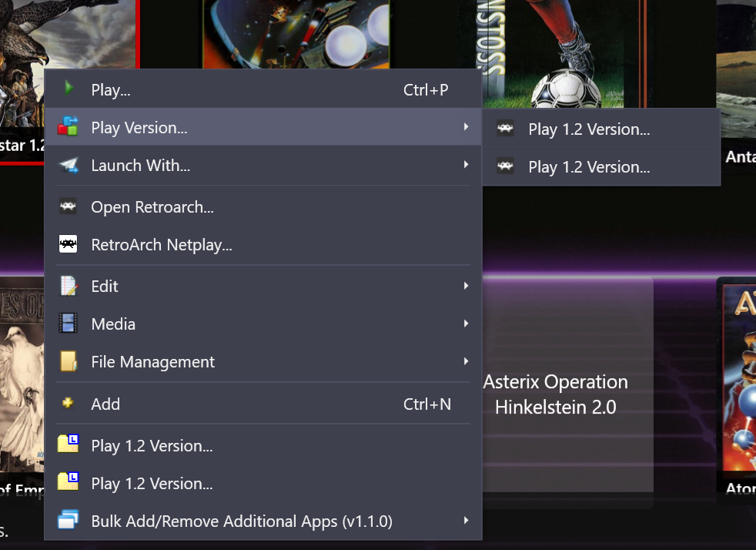The height and width of the screenshot is (550, 756).
Task: Click the Open Retroarch invader icon
Action: tap(68, 206)
